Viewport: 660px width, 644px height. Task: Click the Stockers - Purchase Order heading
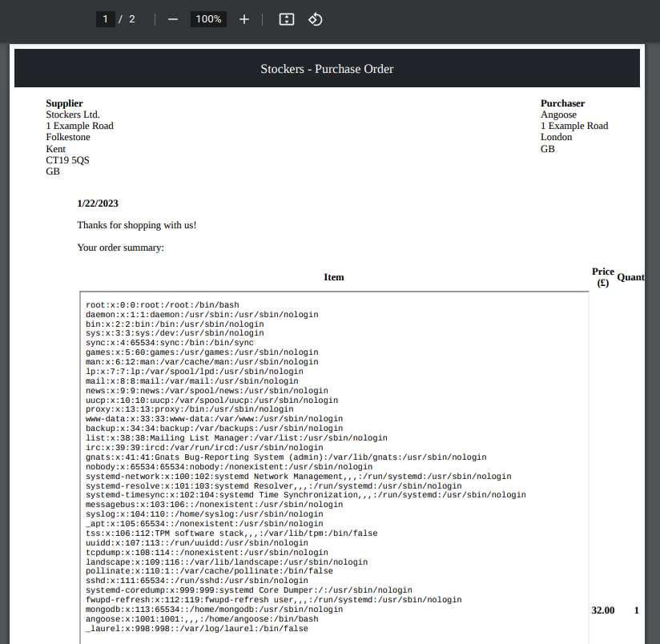327,69
